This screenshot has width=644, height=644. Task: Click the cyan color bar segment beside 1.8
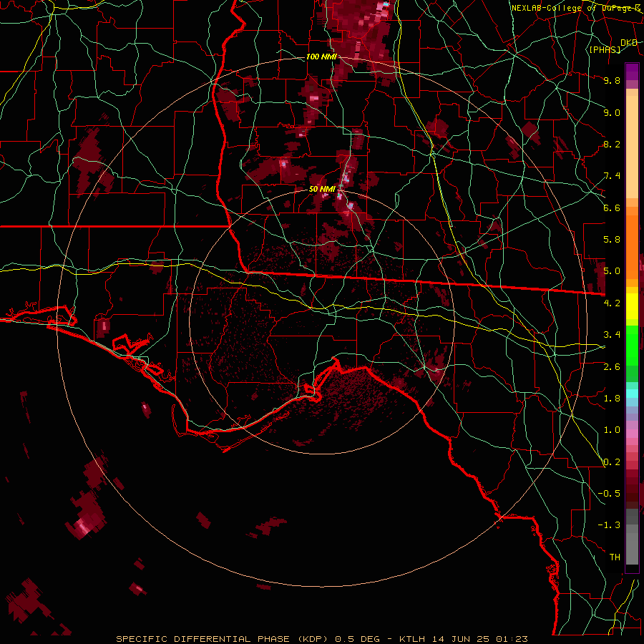[x=632, y=394]
